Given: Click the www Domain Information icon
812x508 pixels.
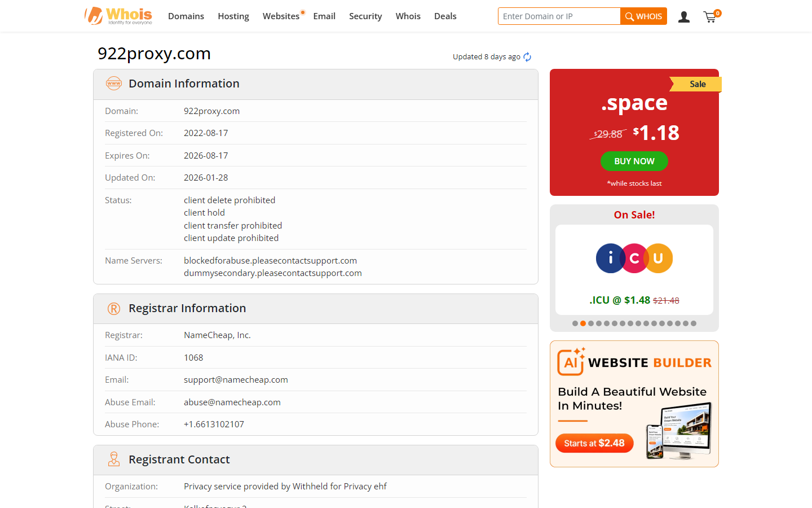Looking at the screenshot, I should tap(114, 84).
